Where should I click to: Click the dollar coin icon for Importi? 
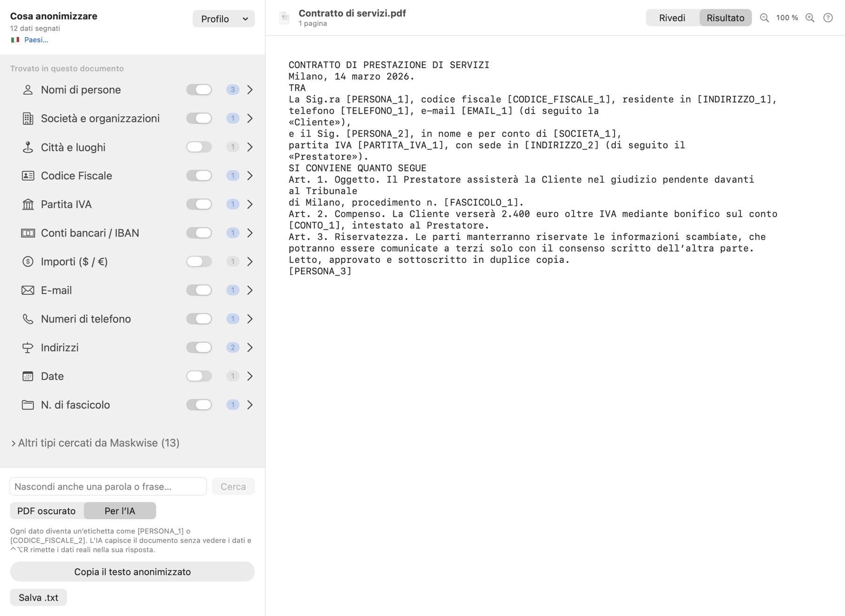pyautogui.click(x=28, y=262)
